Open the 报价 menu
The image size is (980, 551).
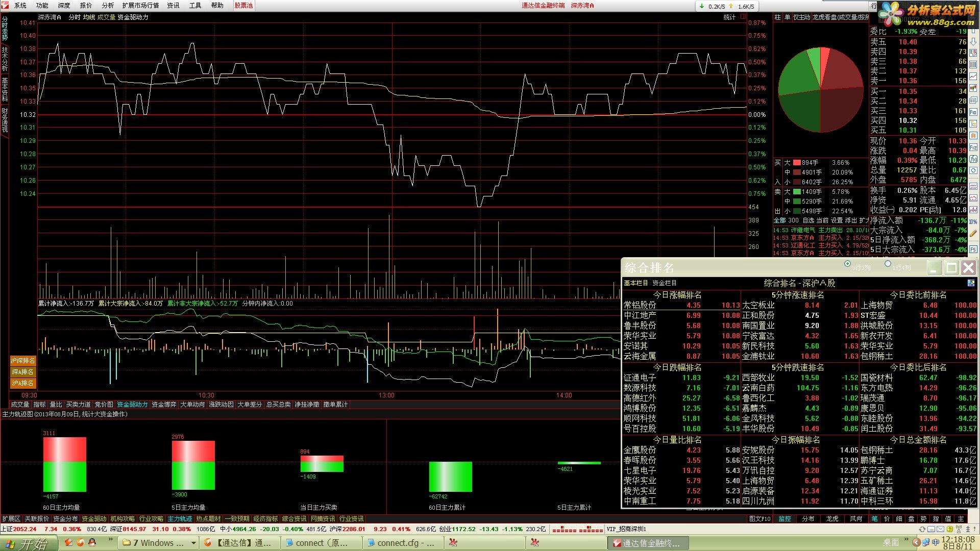click(86, 5)
